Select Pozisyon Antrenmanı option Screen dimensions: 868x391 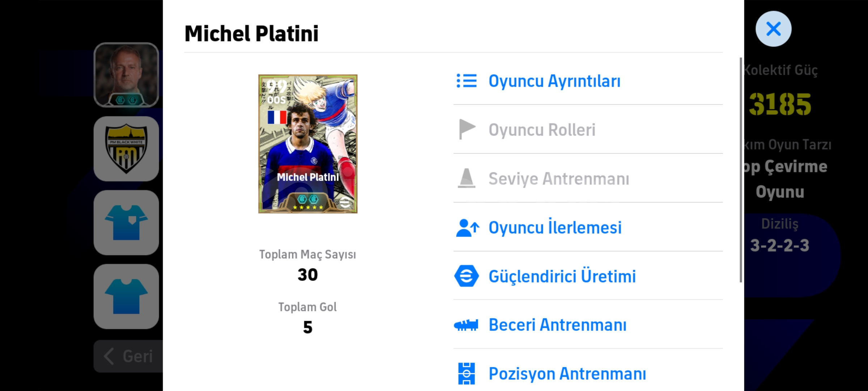pos(588,374)
